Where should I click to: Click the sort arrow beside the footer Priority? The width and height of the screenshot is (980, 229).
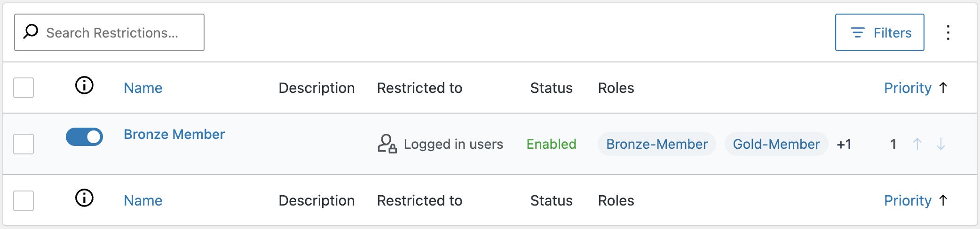pyautogui.click(x=943, y=200)
